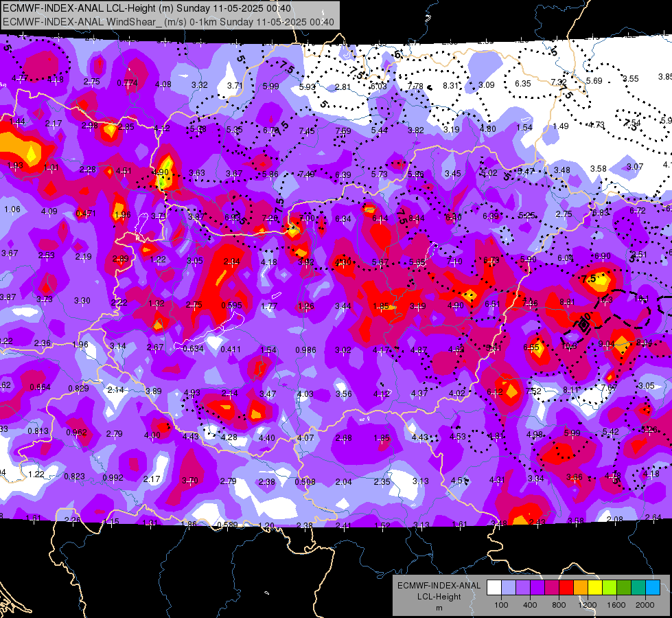Select the grid point labeled 7.78

(415, 87)
